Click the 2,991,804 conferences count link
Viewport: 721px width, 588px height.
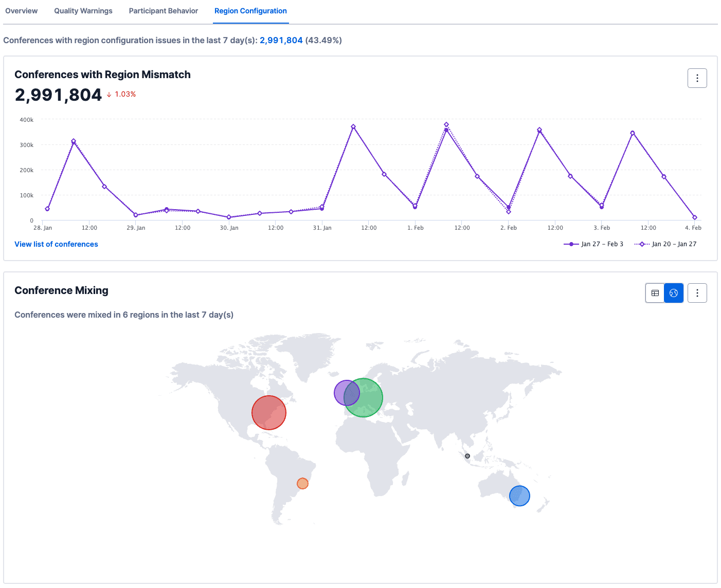coord(281,40)
